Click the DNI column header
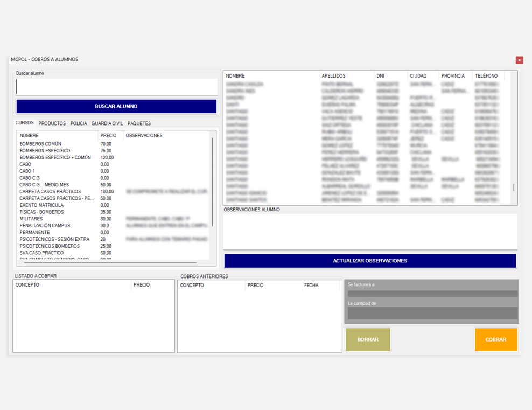Image resolution: width=532 pixels, height=410 pixels. [381, 76]
